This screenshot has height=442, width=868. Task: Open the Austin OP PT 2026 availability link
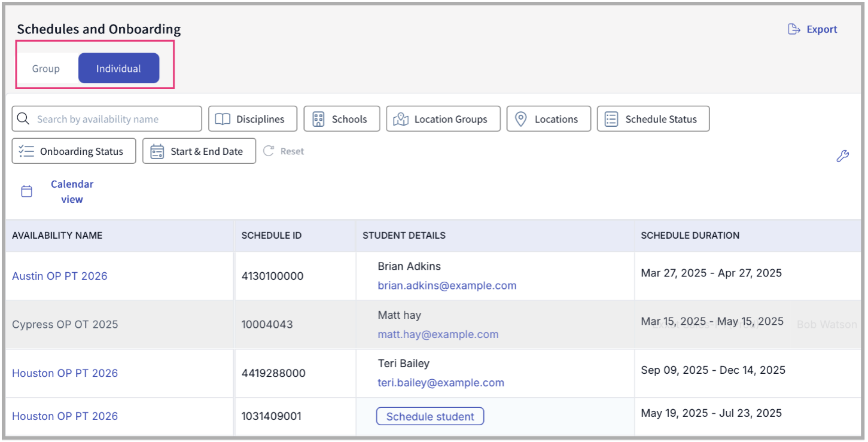[x=60, y=276]
